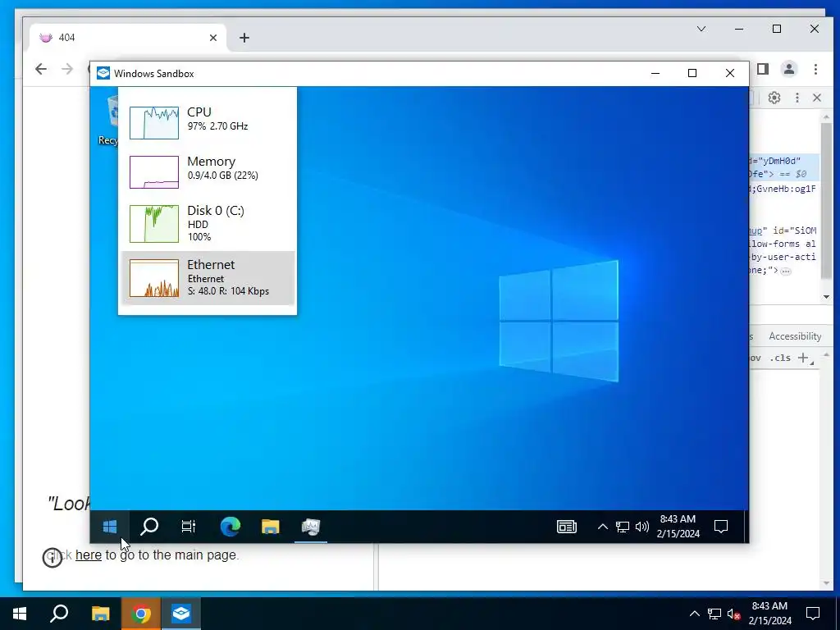The height and width of the screenshot is (630, 840).
Task: Open File Explorer in the Sandbox taskbar
Action: coord(271,527)
